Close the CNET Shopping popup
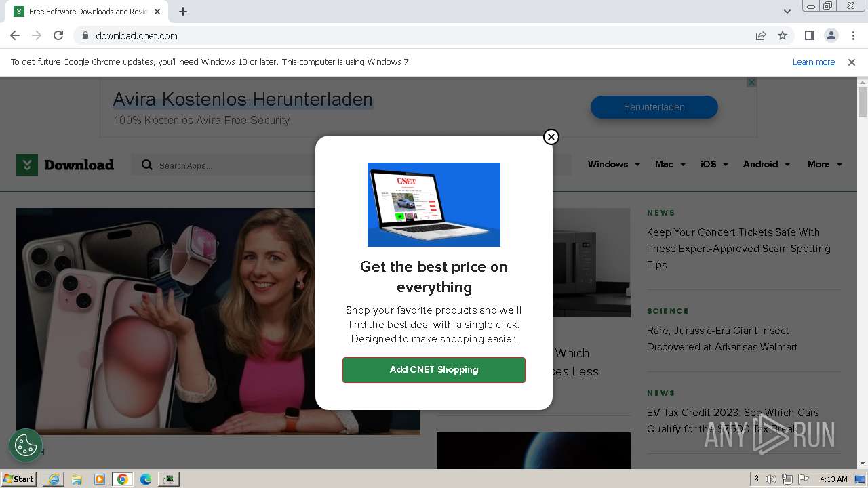The height and width of the screenshot is (488, 868). (551, 137)
